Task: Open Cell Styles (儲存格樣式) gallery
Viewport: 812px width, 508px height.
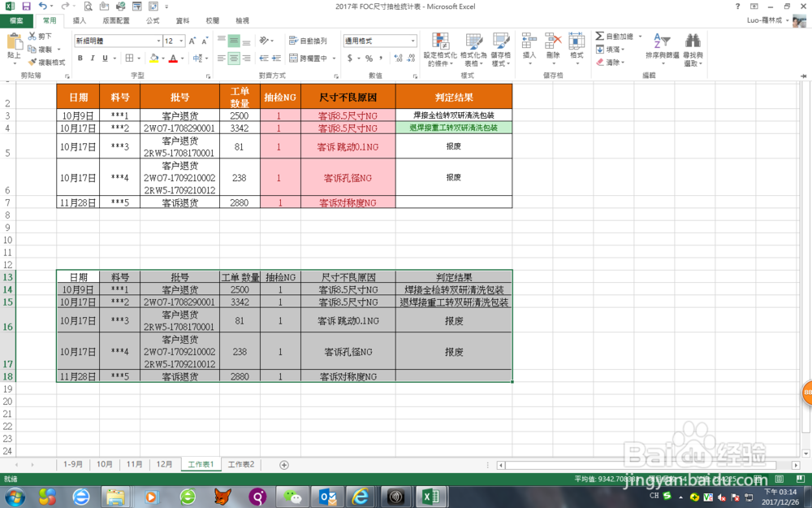Action: coord(501,50)
